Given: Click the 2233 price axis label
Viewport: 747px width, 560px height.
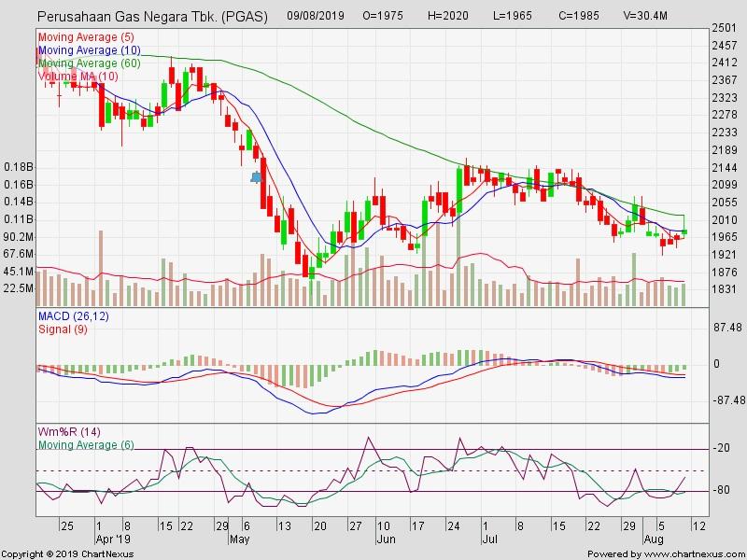Looking at the screenshot, I should [x=725, y=133].
